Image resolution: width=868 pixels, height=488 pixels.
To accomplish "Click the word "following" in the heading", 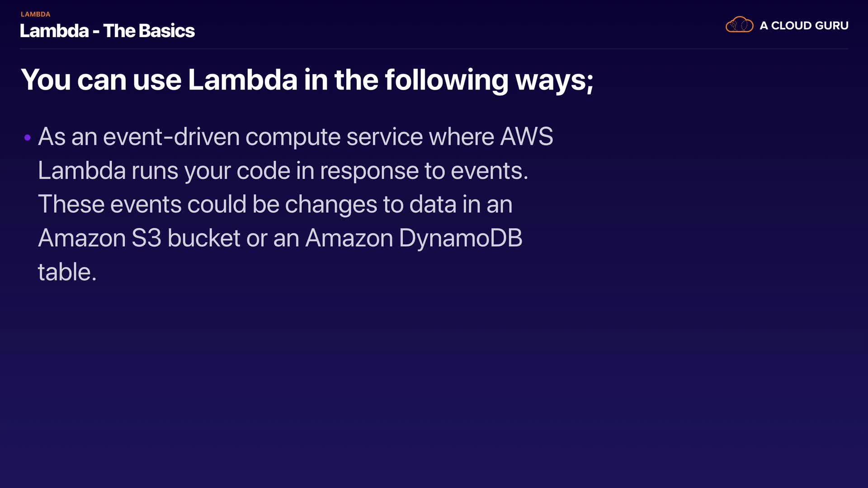I will click(x=446, y=80).
